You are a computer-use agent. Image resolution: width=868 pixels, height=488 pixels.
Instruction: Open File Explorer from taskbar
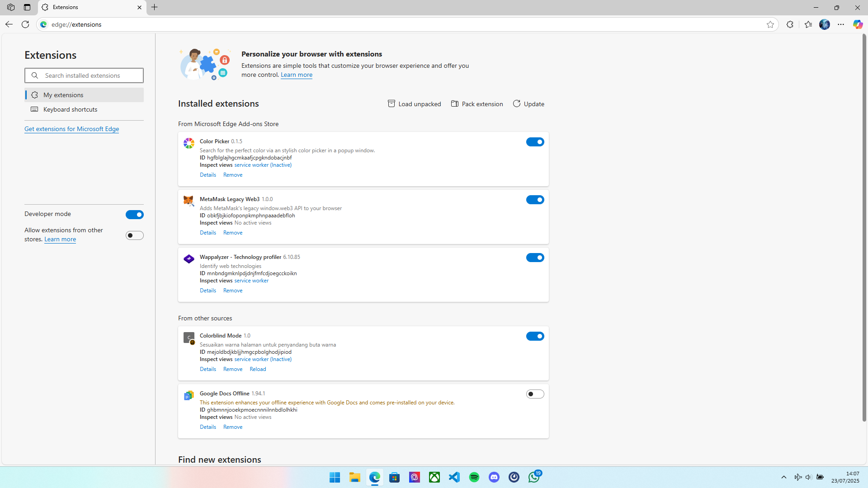(x=355, y=477)
